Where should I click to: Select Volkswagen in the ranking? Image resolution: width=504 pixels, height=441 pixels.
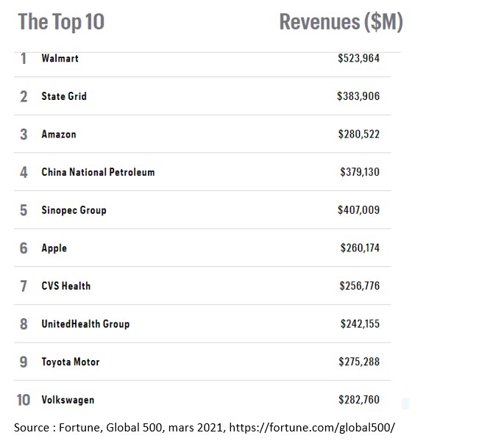68,400
